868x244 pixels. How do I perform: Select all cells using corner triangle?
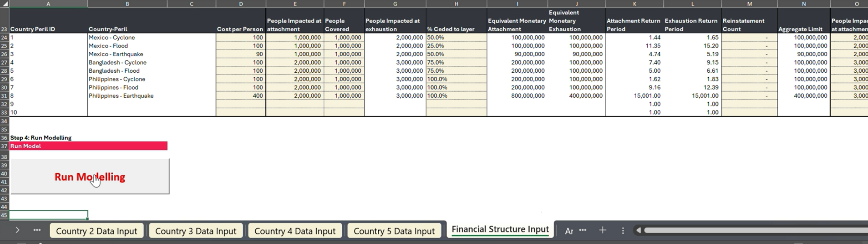5,4
